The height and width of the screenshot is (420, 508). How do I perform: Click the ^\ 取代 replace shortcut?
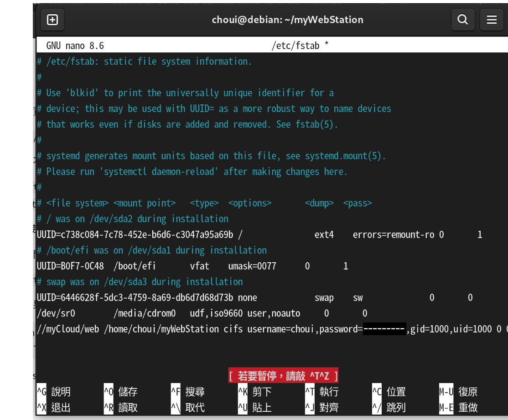[x=188, y=407]
